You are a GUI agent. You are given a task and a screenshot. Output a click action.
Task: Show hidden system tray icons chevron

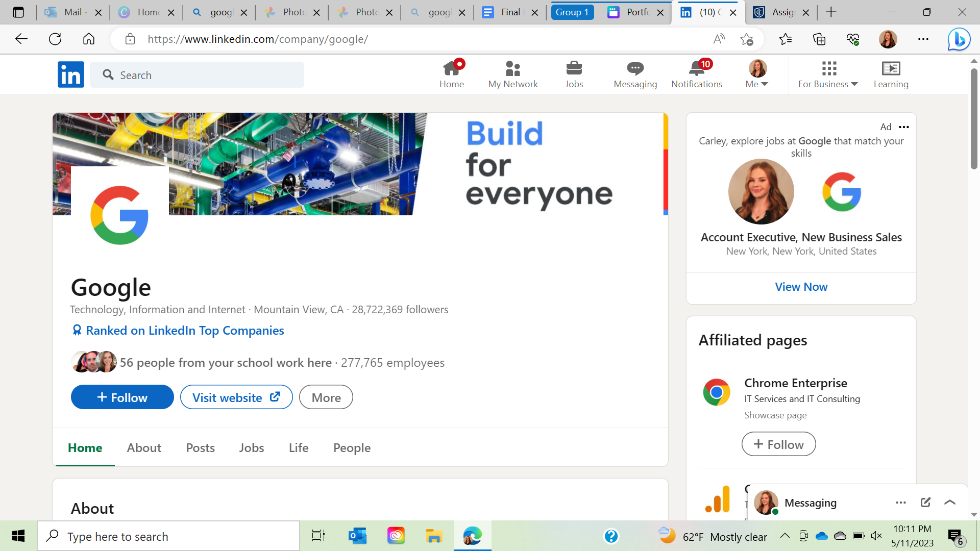pos(785,535)
